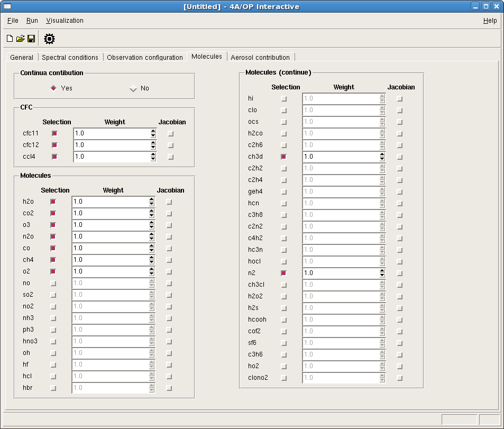Increase h2o weight with up arrow
The image size is (504, 429).
pyautogui.click(x=151, y=199)
